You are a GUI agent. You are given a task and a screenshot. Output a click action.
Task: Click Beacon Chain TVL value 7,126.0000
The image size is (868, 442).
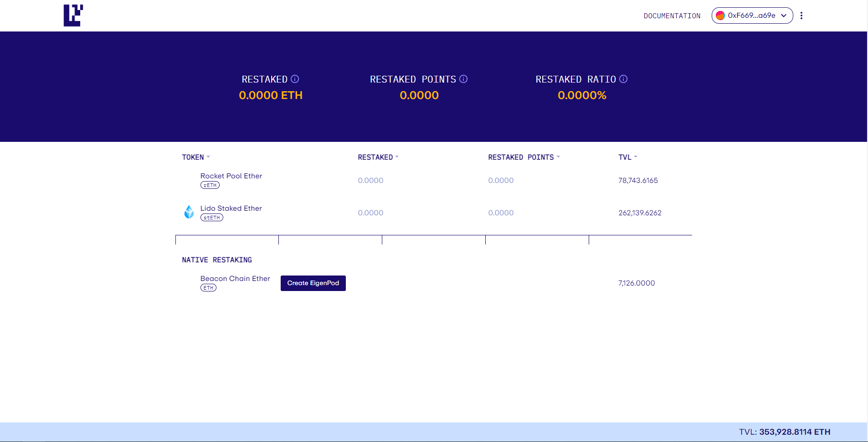pos(637,283)
